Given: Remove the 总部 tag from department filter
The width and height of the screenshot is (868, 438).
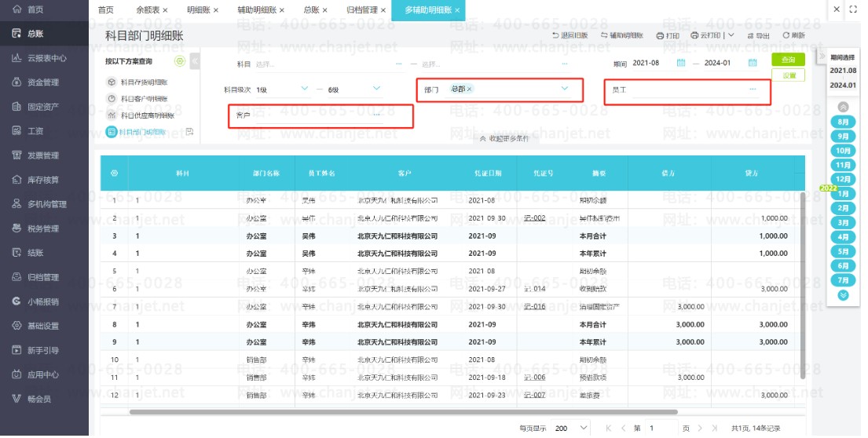Looking at the screenshot, I should [470, 89].
